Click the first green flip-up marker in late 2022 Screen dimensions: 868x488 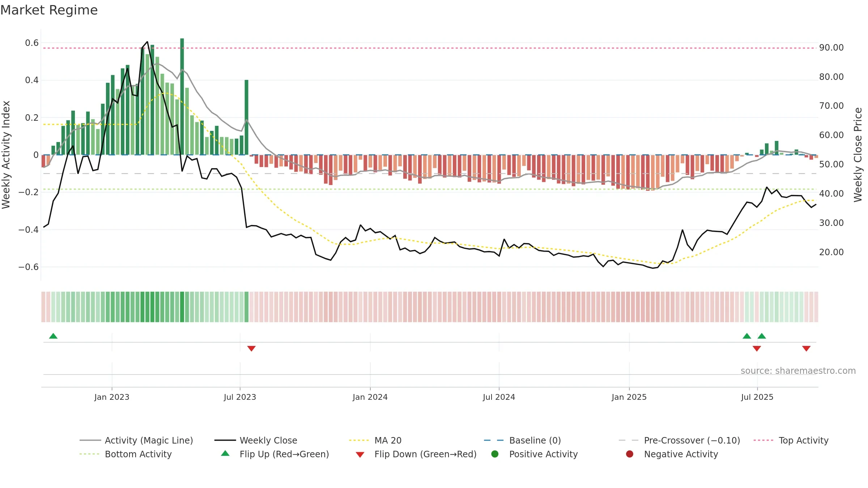(x=53, y=336)
